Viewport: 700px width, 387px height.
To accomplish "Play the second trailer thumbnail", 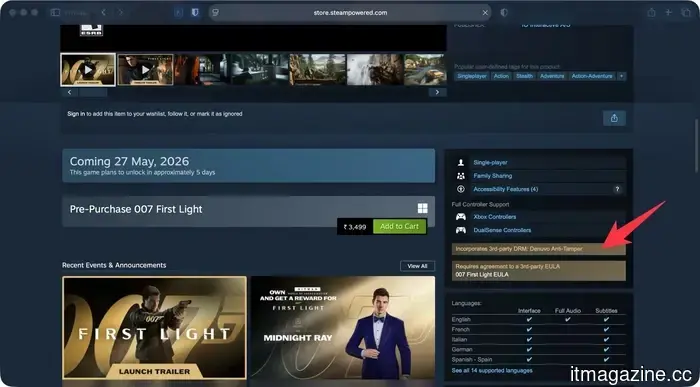I will pos(145,70).
